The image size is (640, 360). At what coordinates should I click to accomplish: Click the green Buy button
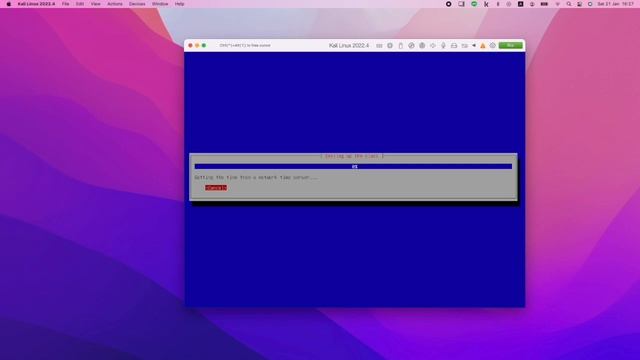pos(511,45)
